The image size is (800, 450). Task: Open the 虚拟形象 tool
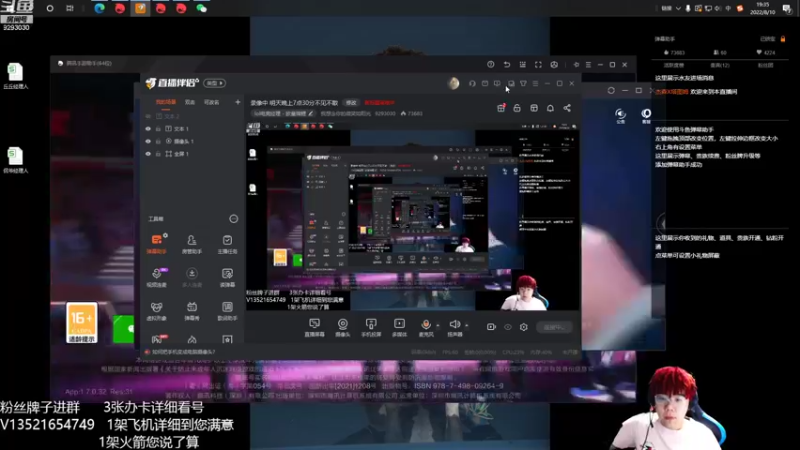click(157, 311)
